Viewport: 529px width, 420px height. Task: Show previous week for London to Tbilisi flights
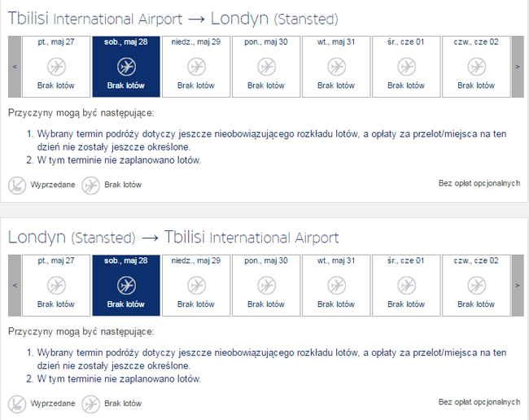(x=14, y=285)
